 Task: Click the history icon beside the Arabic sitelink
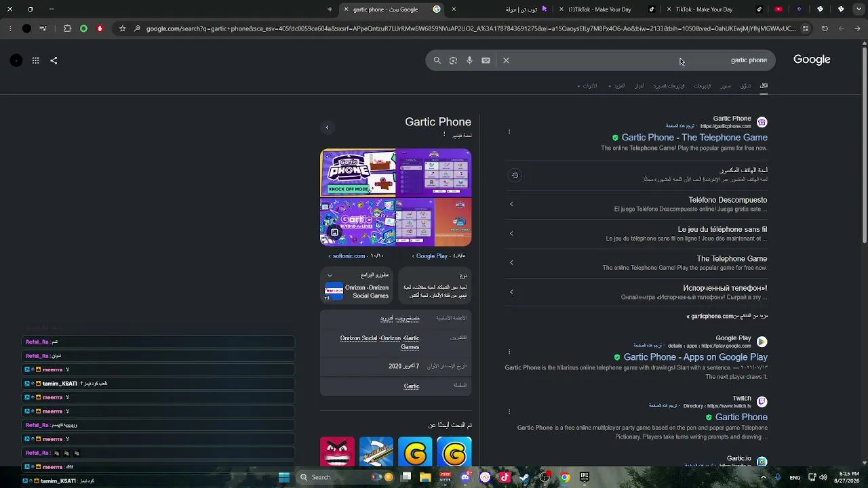(x=515, y=176)
